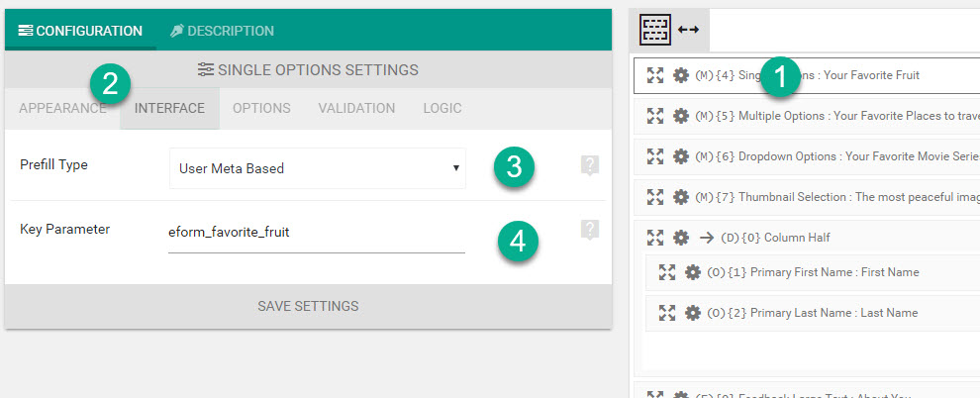Open gear icon for Primary First Name
The image size is (980, 398).
pyautogui.click(x=693, y=272)
